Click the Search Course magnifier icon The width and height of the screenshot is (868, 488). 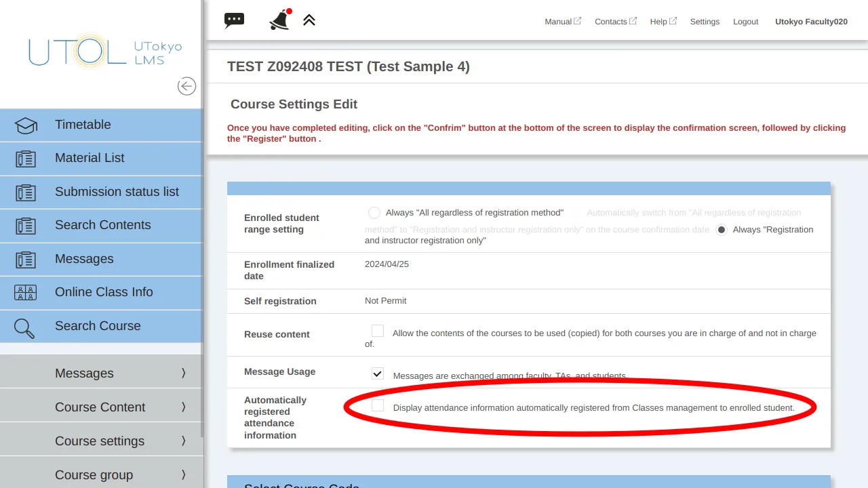24,327
